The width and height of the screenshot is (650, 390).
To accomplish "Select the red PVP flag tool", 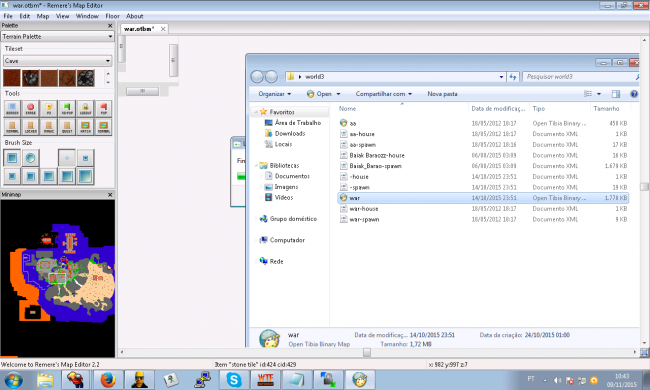I will pyautogui.click(x=103, y=109).
